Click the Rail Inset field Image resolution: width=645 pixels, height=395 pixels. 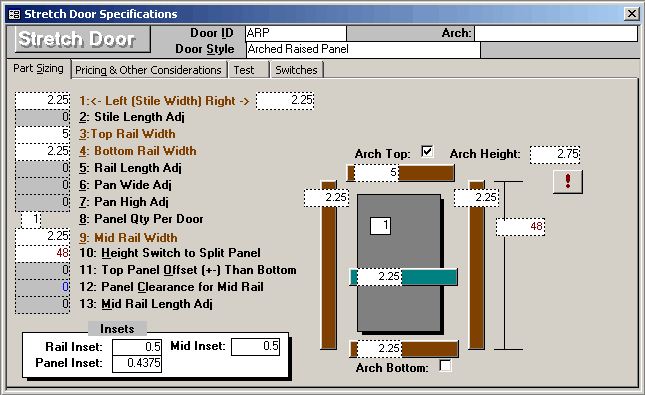click(x=137, y=347)
